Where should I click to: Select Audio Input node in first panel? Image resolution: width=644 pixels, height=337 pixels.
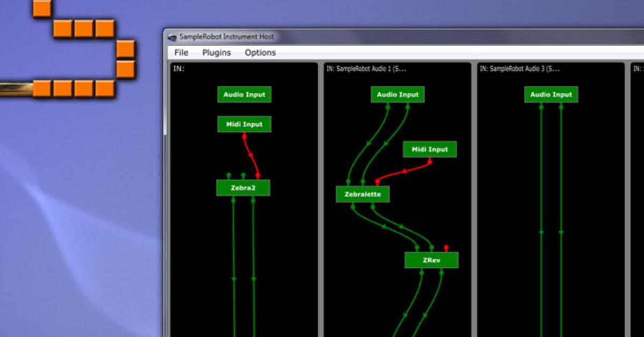244,94
